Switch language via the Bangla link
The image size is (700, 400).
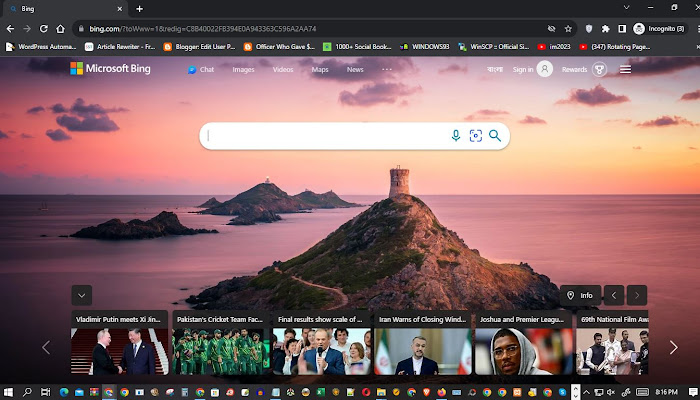point(495,69)
